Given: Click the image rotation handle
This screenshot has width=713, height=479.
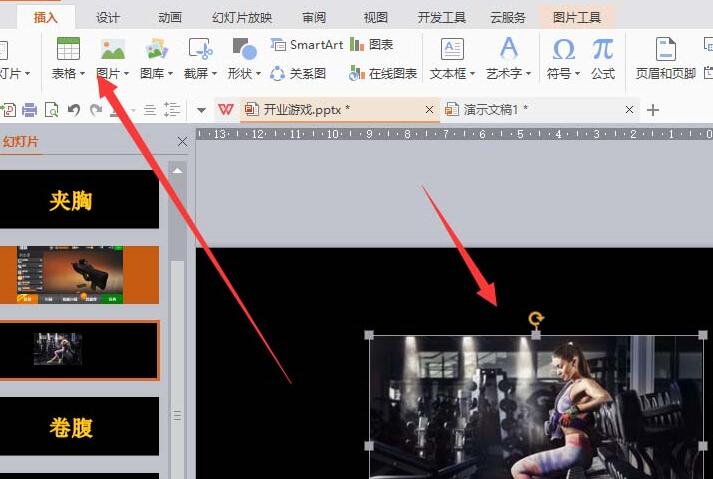Looking at the screenshot, I should pyautogui.click(x=536, y=319).
